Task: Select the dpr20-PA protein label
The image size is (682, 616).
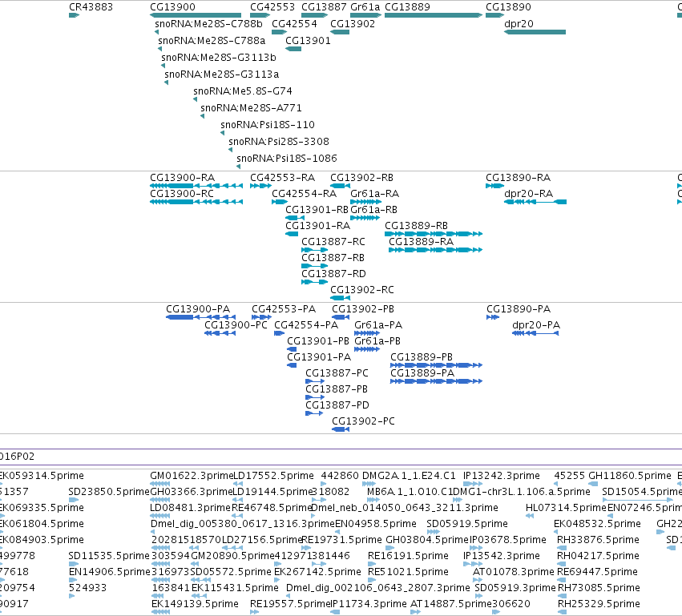Action: click(536, 325)
